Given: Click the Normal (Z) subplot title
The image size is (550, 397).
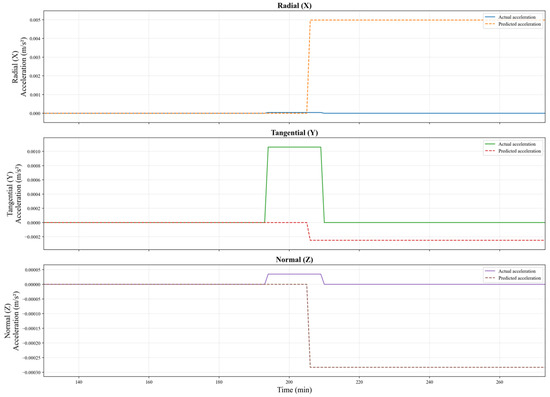Looking at the screenshot, I should [294, 260].
